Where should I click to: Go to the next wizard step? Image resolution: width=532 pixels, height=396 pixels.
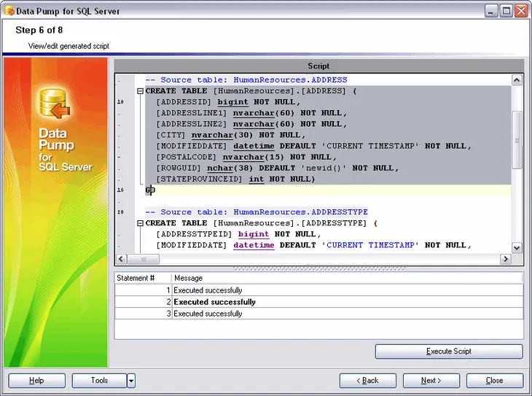coord(431,381)
